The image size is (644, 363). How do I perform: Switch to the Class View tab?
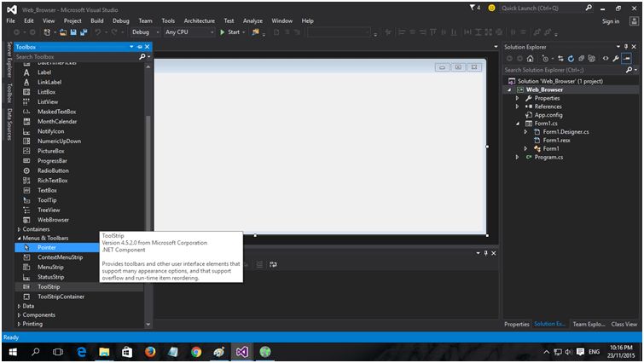(x=624, y=324)
